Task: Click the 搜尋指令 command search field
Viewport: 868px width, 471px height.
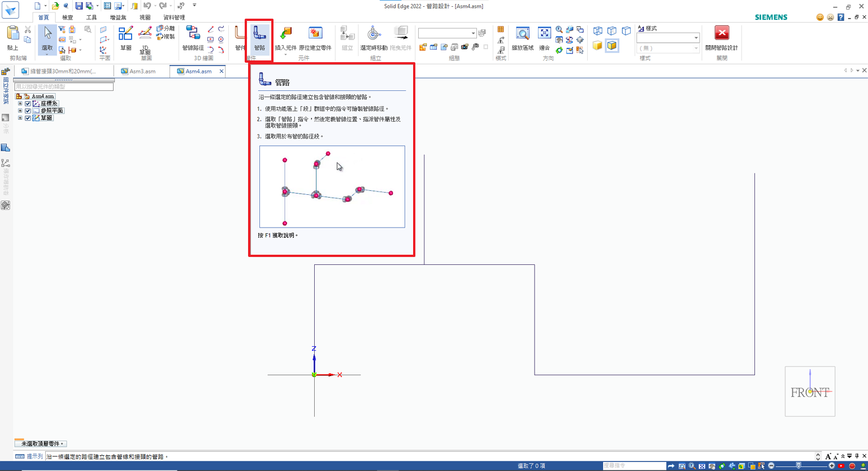Action: (x=634, y=466)
